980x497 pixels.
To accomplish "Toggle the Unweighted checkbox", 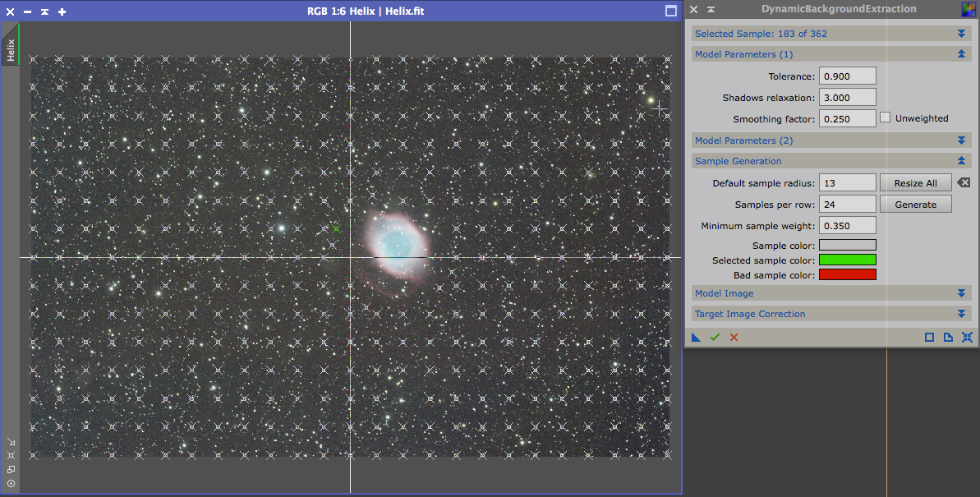I will point(885,117).
